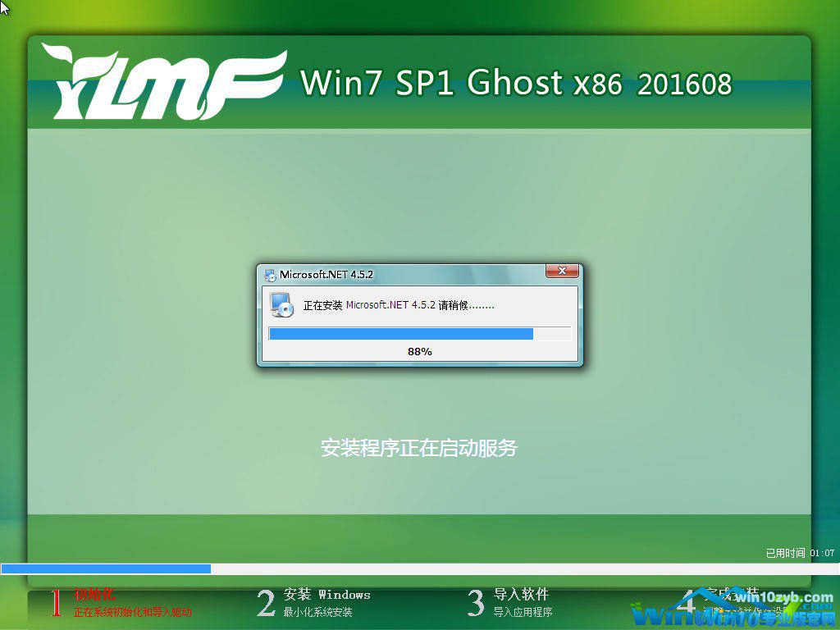Select the 安装 Windows step label
This screenshot has height=630, width=840.
point(326,595)
